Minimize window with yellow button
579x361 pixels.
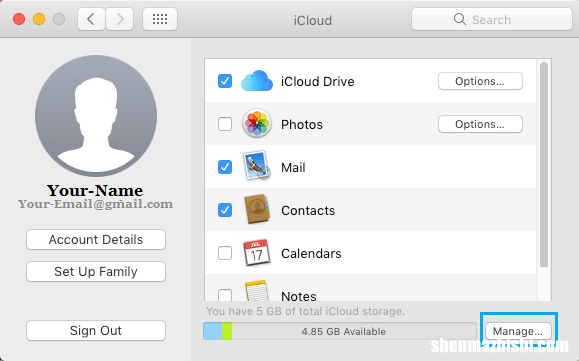click(x=39, y=19)
